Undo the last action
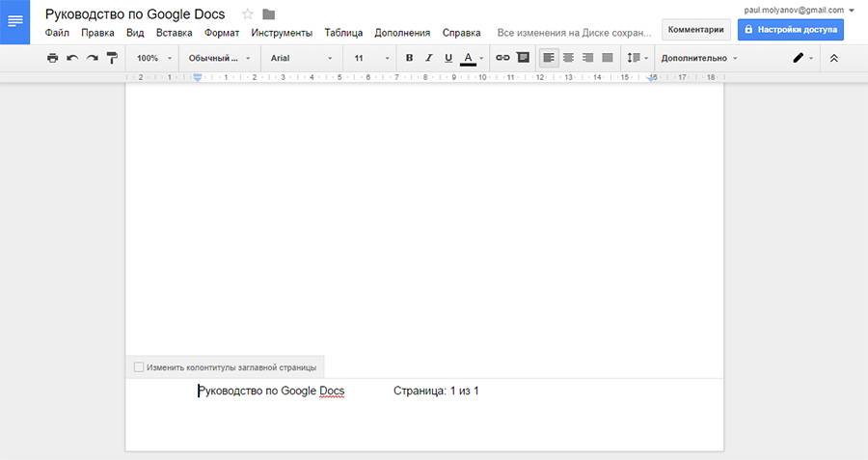This screenshot has width=868, height=460. click(x=72, y=58)
